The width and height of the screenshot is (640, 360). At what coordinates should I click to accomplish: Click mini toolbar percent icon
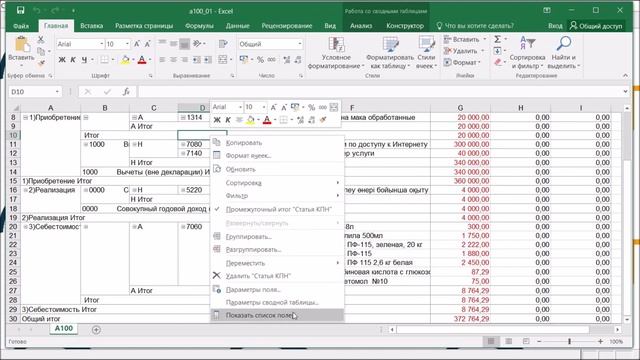click(311, 107)
